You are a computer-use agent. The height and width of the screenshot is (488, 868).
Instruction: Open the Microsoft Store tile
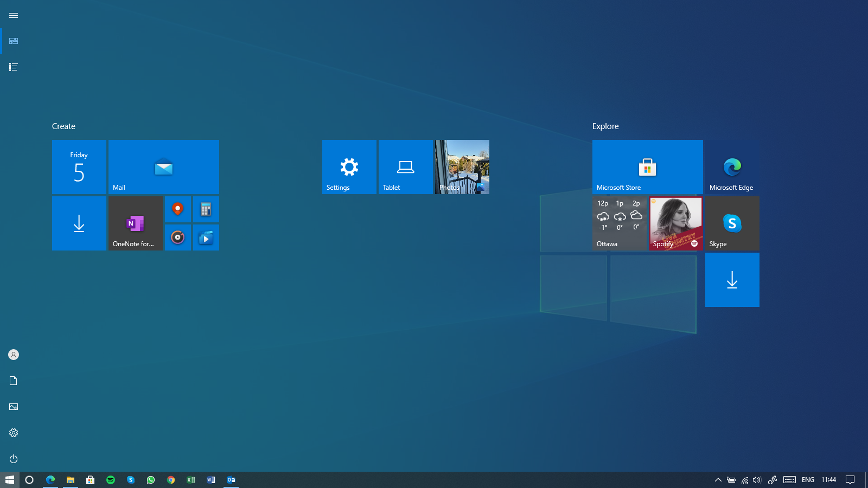click(648, 167)
